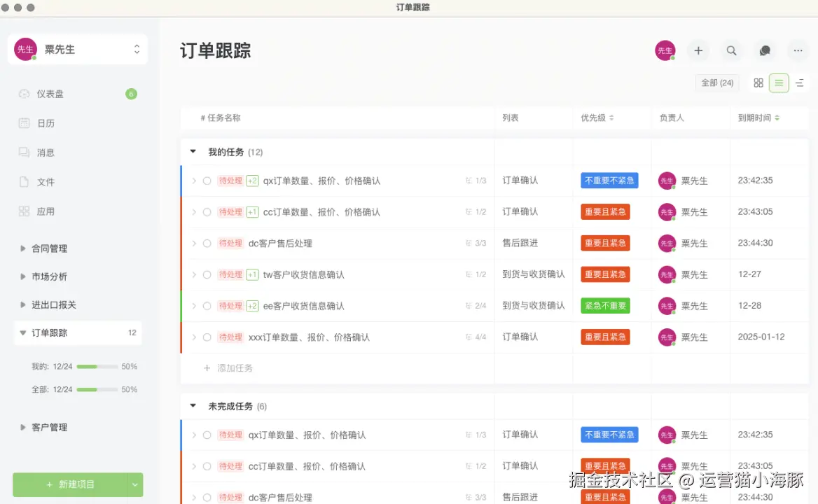
Task: Click the 新建项目 green button
Action: pyautogui.click(x=70, y=484)
